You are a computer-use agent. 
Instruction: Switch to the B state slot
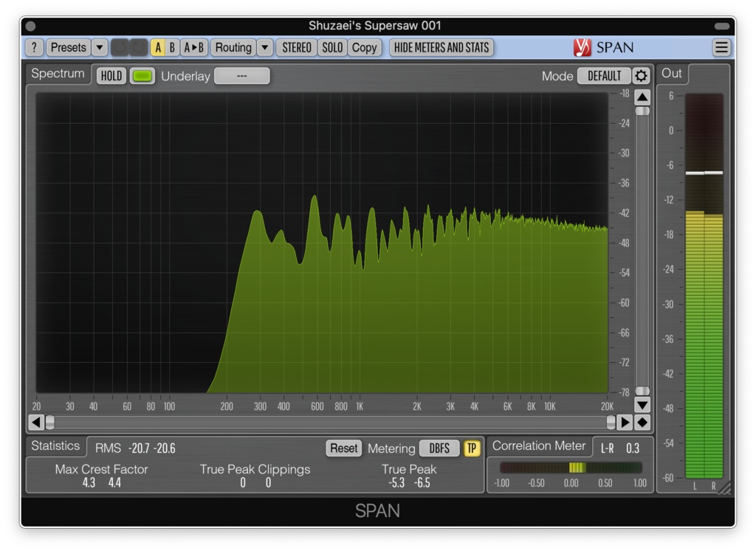(171, 48)
